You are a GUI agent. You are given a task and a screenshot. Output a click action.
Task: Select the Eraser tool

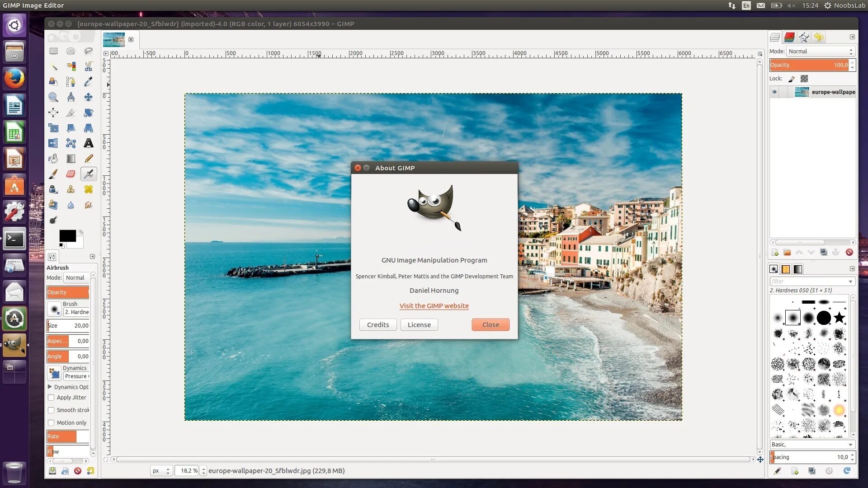click(x=71, y=174)
